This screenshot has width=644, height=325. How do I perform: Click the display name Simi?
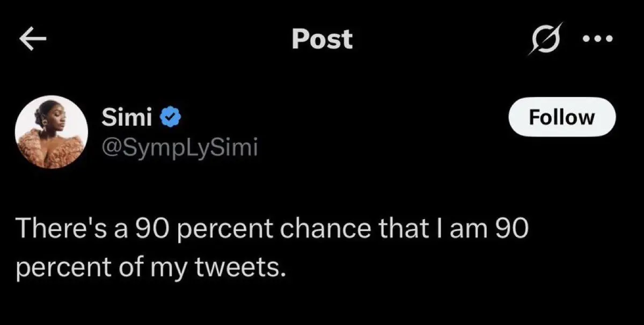click(x=127, y=117)
